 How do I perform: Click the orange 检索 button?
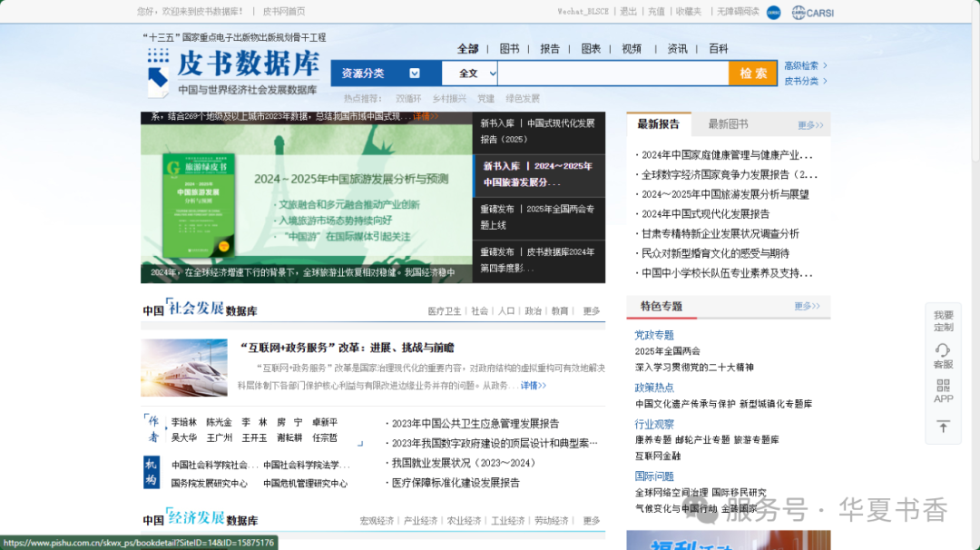click(x=753, y=74)
